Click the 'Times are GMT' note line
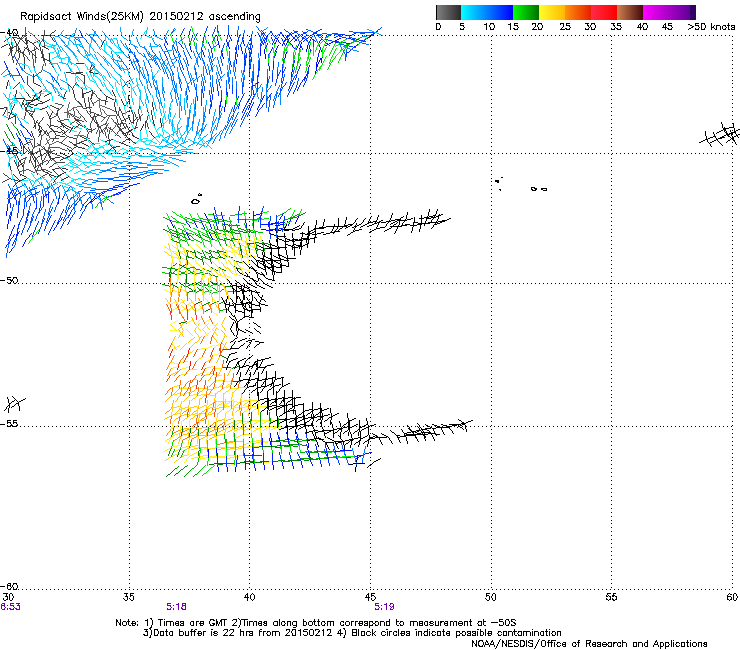 point(316,623)
